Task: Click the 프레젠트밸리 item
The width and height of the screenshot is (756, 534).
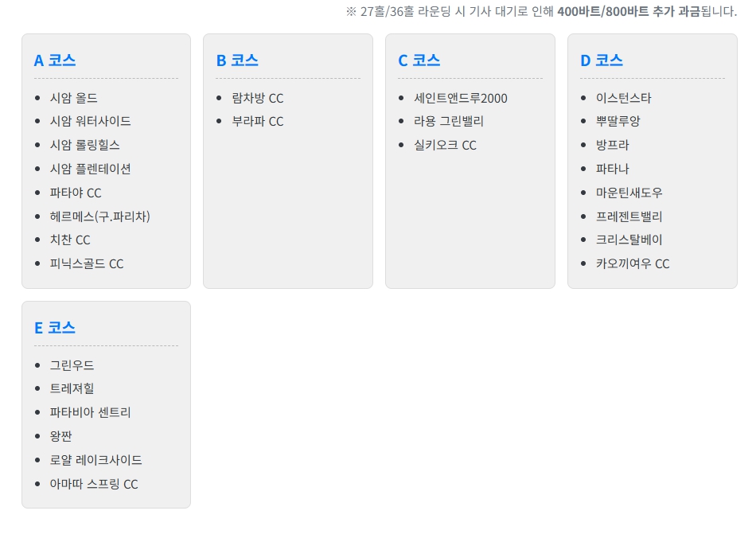Action: point(629,216)
